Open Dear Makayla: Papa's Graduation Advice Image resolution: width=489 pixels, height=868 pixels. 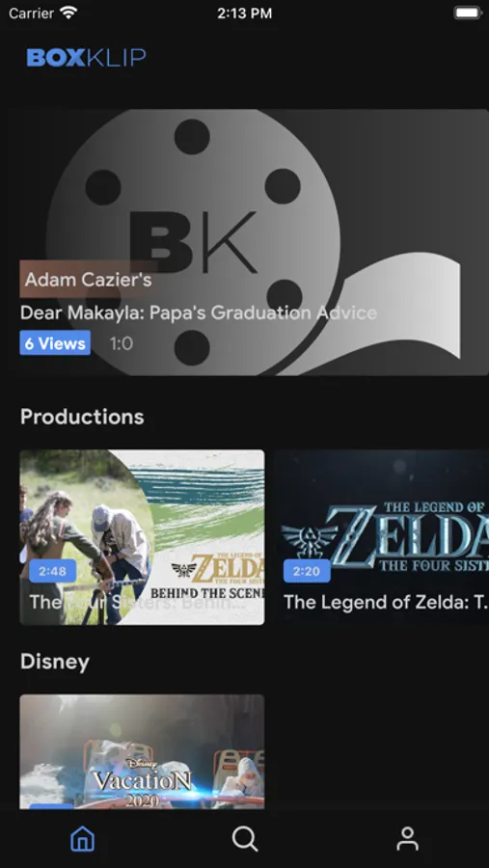(x=199, y=312)
